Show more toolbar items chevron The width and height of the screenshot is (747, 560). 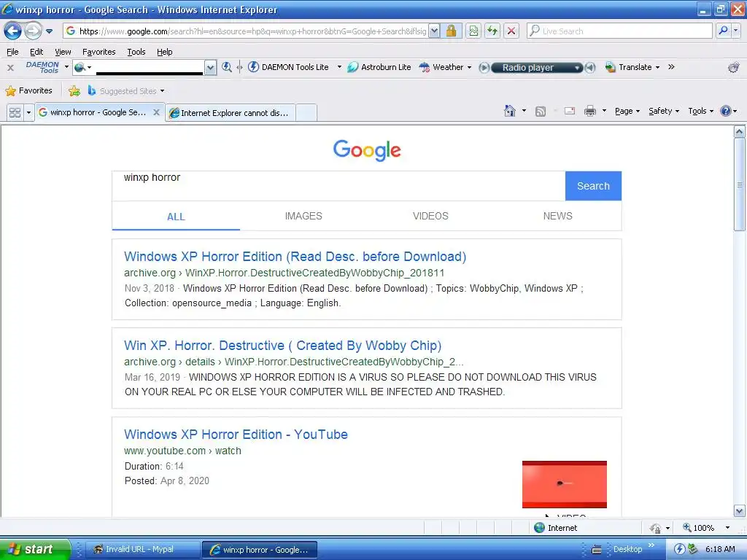click(671, 66)
